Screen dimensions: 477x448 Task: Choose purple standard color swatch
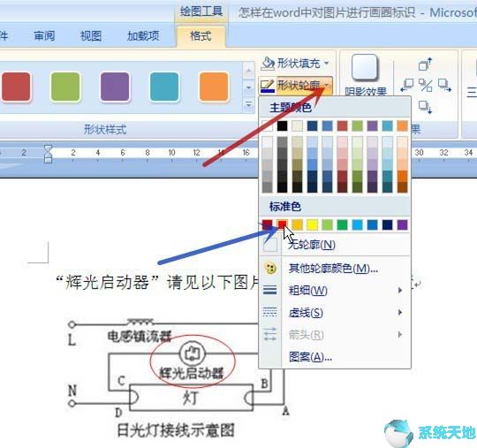[403, 225]
